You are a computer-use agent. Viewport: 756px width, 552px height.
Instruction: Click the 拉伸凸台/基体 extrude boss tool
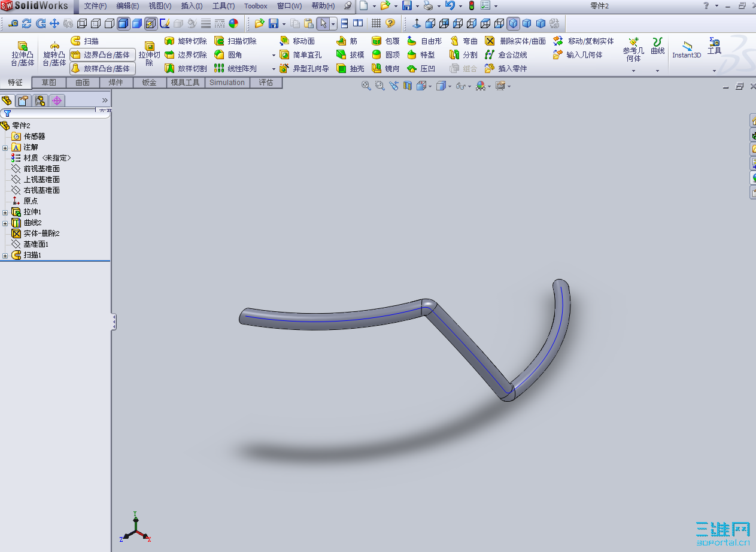(23, 54)
